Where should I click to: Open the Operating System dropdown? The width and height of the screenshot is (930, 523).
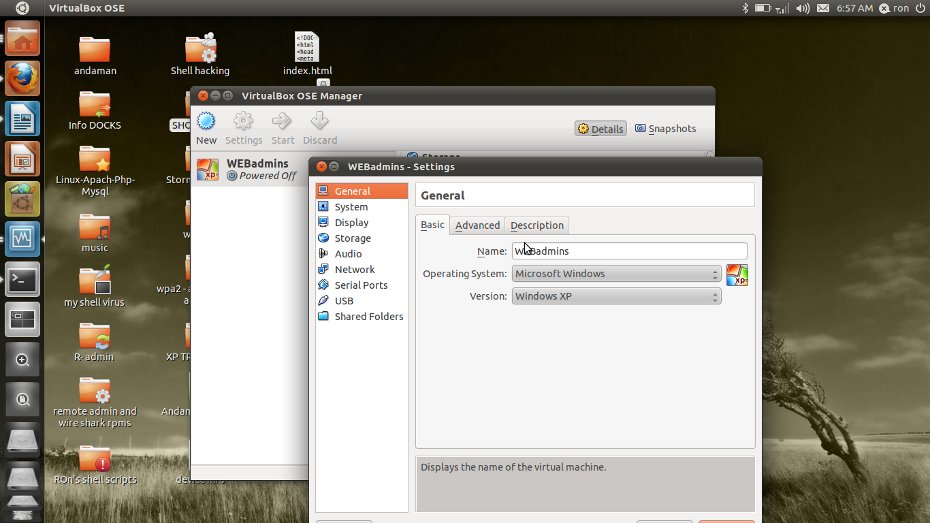(x=616, y=273)
